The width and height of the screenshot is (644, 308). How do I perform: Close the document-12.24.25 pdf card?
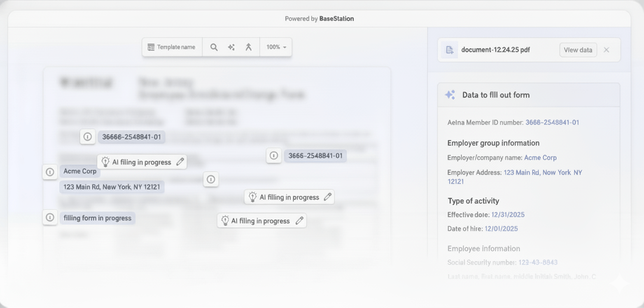point(606,50)
